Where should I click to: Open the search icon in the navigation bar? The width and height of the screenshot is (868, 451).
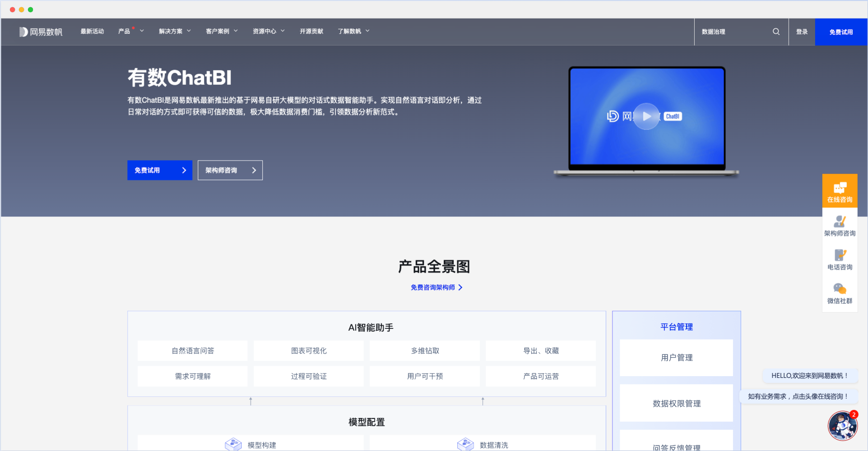[x=776, y=32]
